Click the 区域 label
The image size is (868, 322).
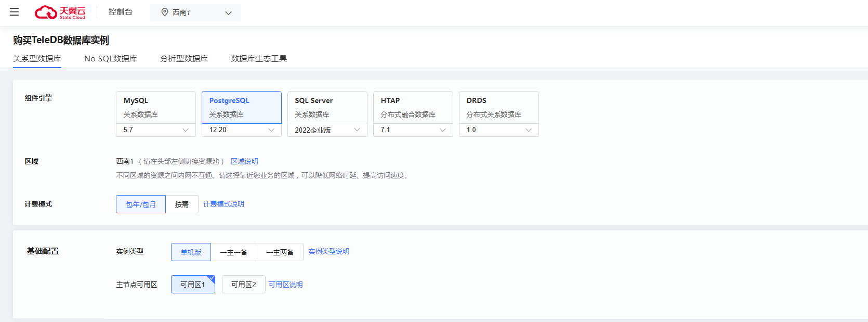[32, 161]
